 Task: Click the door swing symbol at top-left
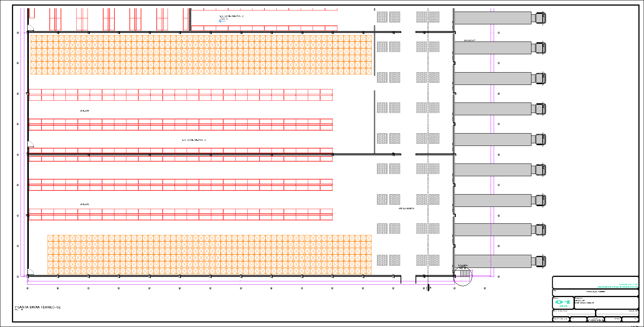[30, 28]
